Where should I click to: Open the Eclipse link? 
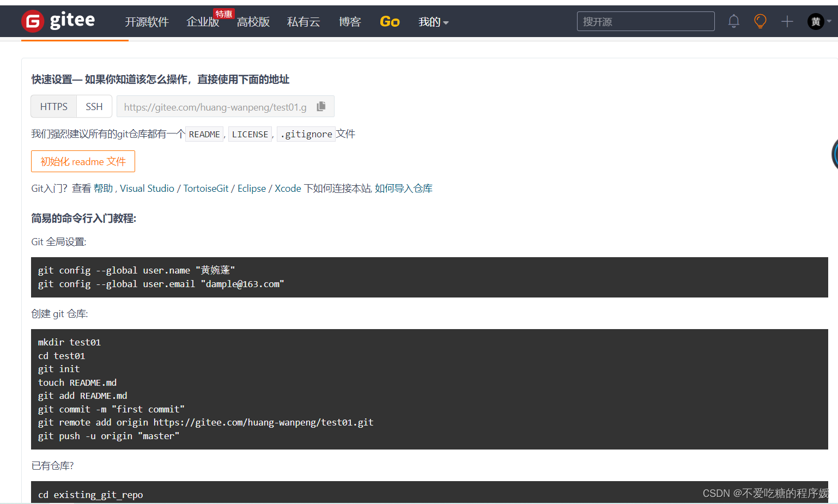point(252,189)
